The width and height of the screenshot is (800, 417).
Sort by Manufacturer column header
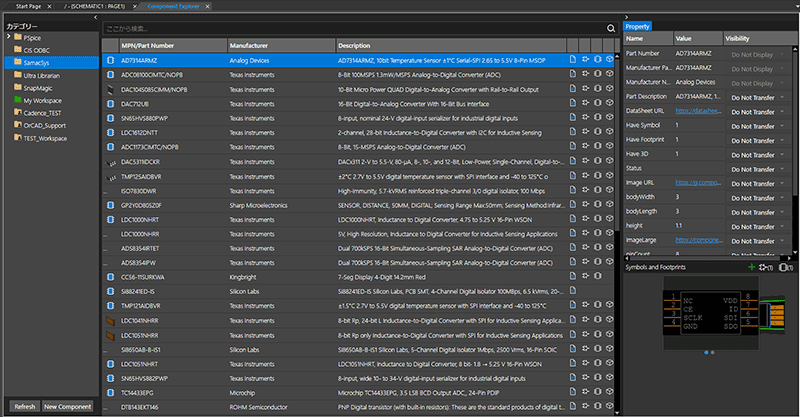pos(282,45)
